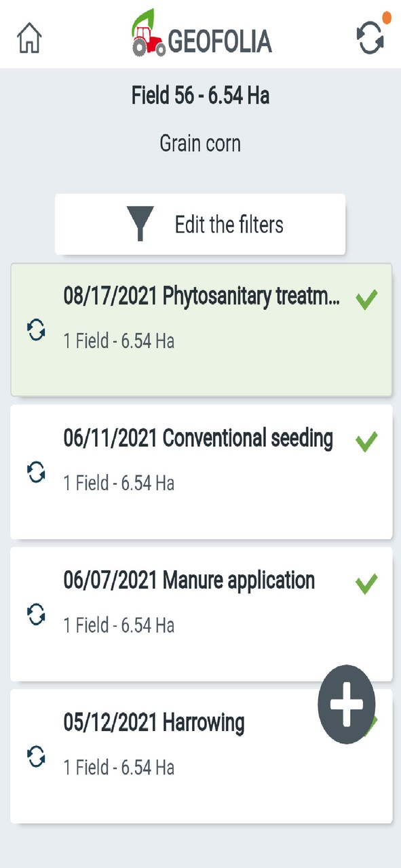Tap the sync icon on the Phytosanitary treatment card

click(x=36, y=328)
